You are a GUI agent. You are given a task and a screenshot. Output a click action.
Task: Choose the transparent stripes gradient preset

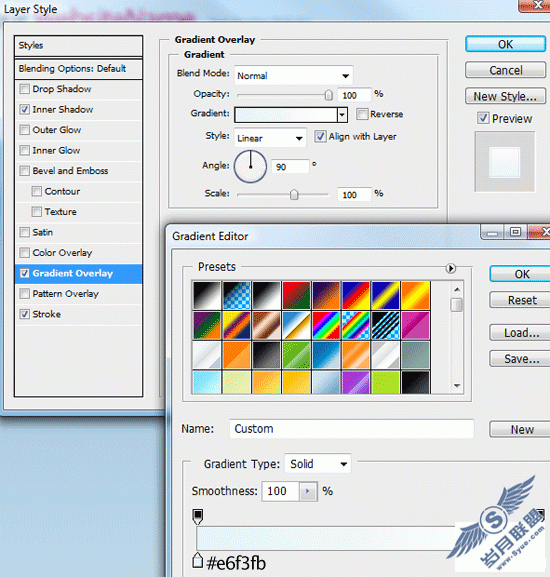(x=386, y=325)
